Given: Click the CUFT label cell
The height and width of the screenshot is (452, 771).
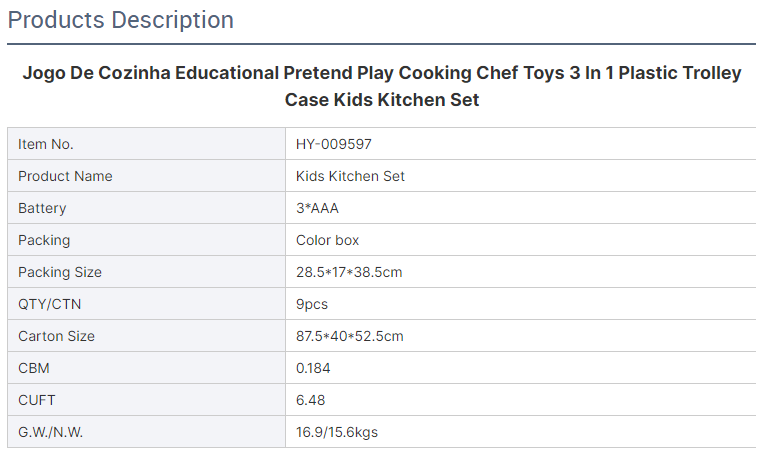Looking at the screenshot, I should [x=147, y=400].
